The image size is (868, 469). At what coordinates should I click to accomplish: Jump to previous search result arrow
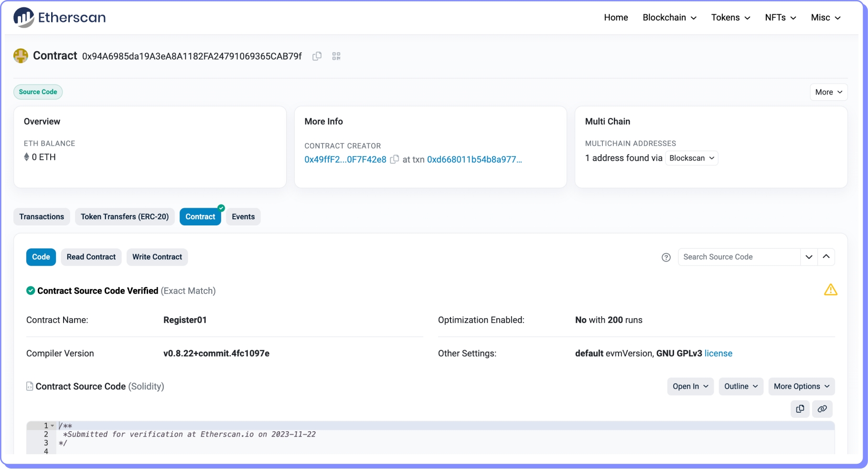826,257
